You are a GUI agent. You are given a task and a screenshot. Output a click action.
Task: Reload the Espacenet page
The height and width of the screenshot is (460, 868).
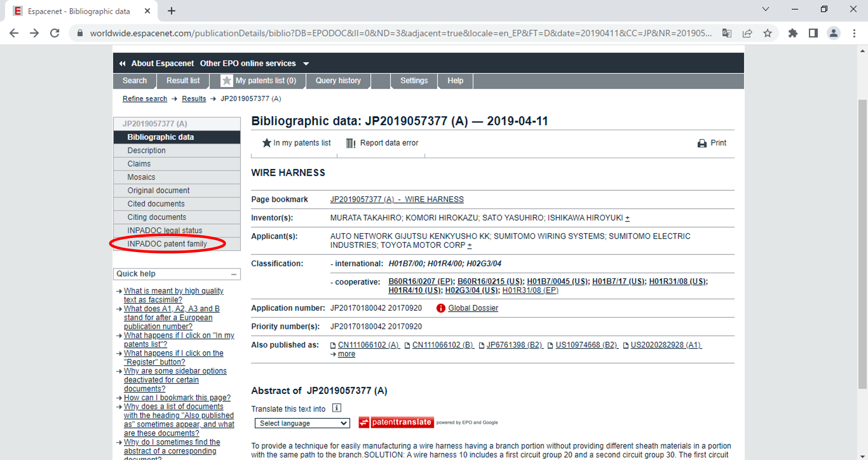click(x=55, y=33)
